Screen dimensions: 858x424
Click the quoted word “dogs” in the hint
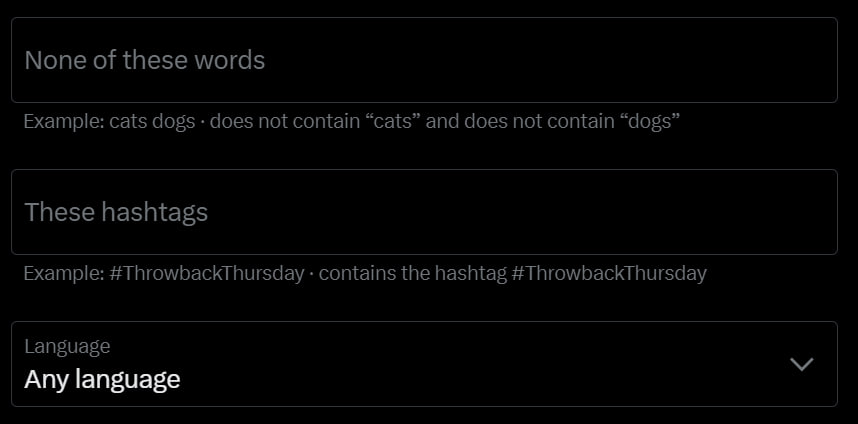click(649, 122)
